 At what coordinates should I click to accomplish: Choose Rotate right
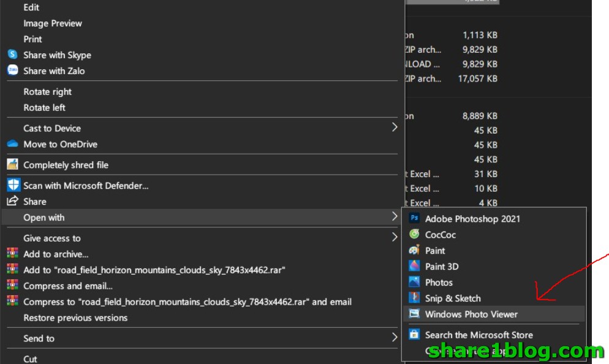pyautogui.click(x=47, y=92)
